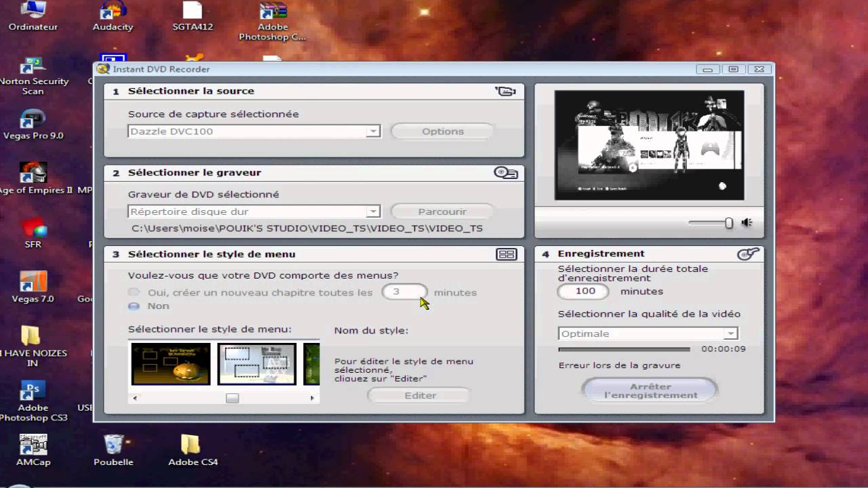Click the left arrow of style scrollbar
This screenshot has height=488, width=868.
pyautogui.click(x=134, y=398)
